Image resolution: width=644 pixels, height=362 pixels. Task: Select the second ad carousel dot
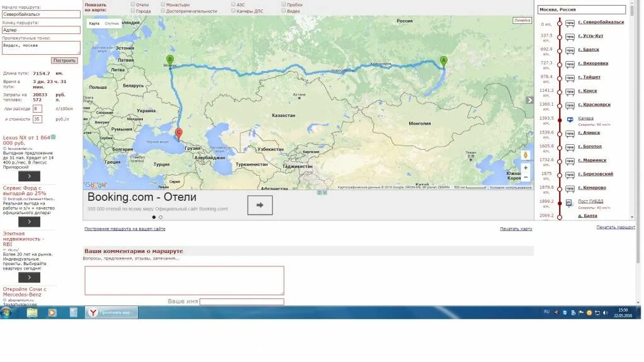click(x=161, y=217)
